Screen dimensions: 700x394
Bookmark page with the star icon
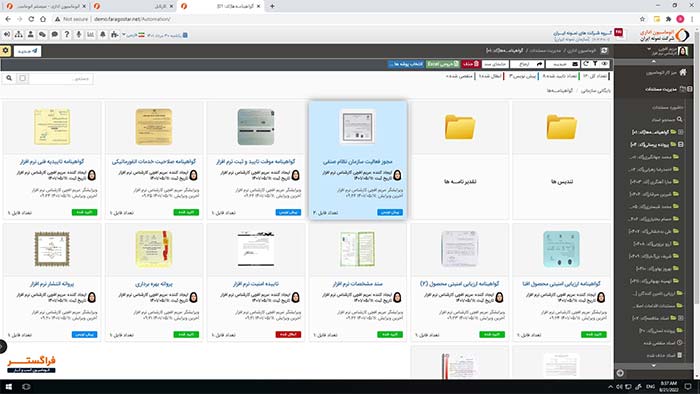pos(642,19)
